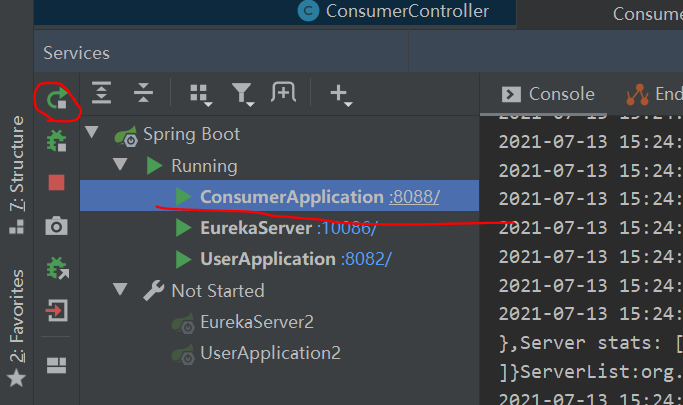Viewport: 683px width, 405px height.
Task: Click the Rerun application icon
Action: click(x=57, y=99)
